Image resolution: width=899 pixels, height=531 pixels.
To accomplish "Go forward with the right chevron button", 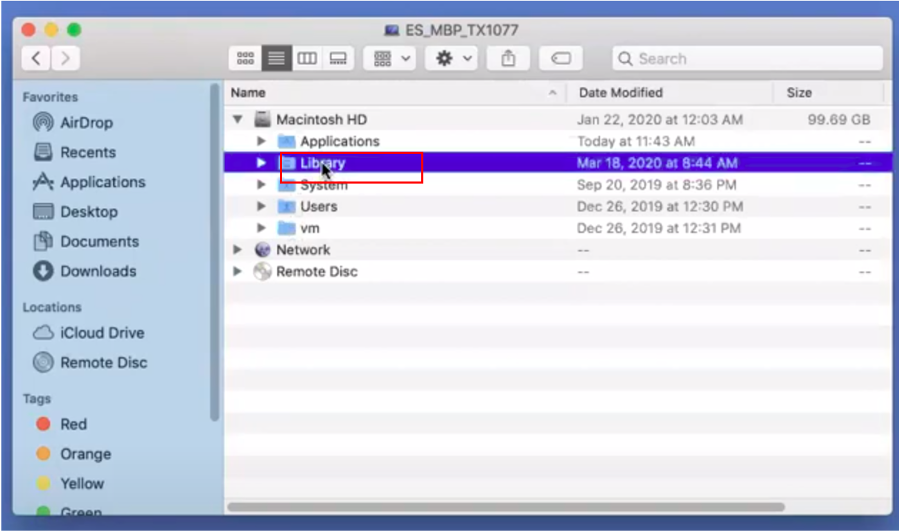I will pyautogui.click(x=65, y=58).
